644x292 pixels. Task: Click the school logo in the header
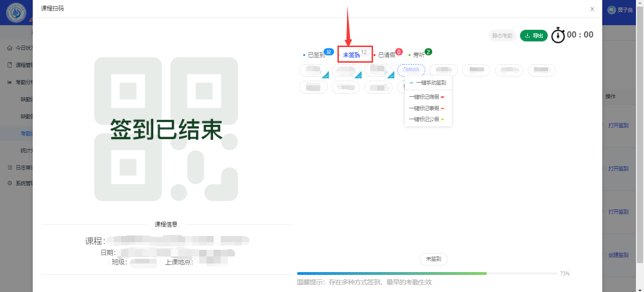tap(16, 12)
